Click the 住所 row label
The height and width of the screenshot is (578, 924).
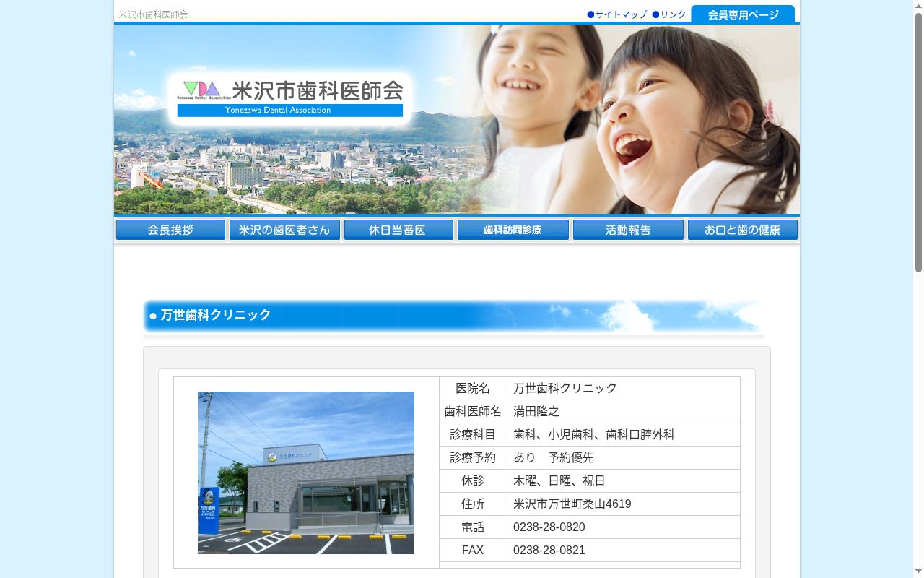pyautogui.click(x=473, y=504)
